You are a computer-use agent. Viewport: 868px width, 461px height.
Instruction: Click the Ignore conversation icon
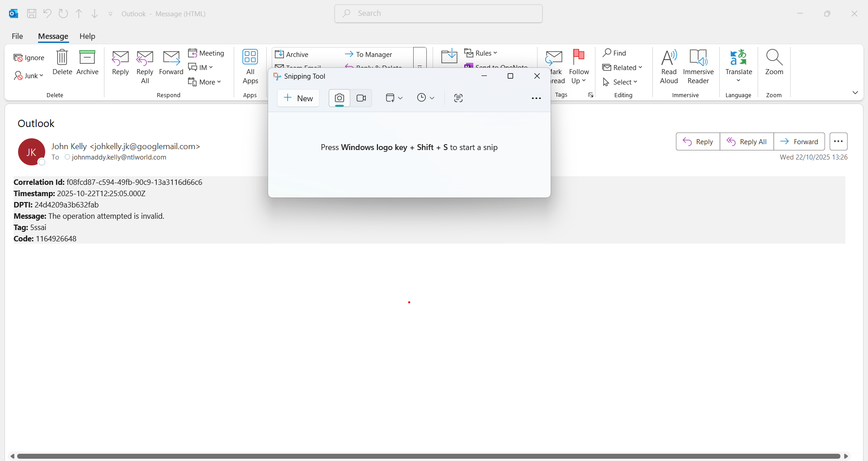coord(28,58)
